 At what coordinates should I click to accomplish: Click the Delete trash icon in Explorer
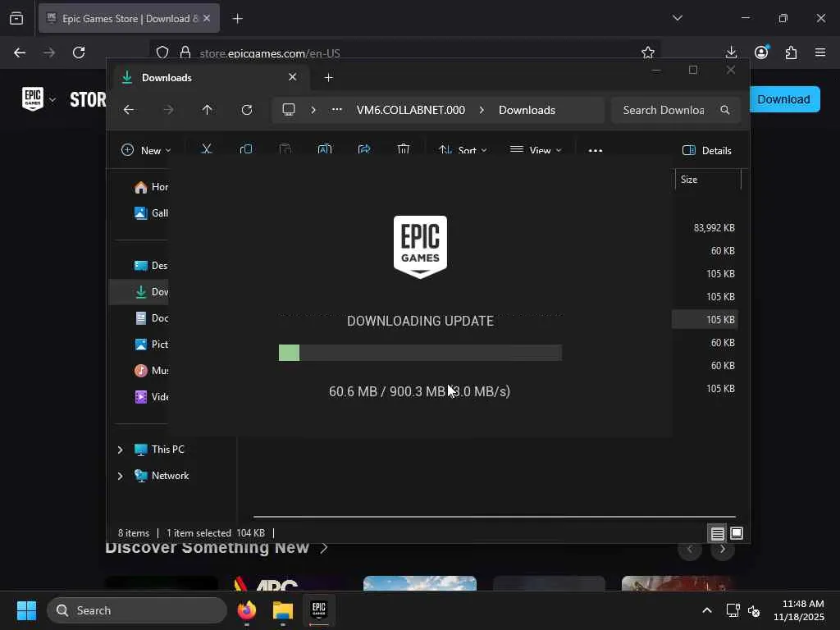(x=404, y=149)
